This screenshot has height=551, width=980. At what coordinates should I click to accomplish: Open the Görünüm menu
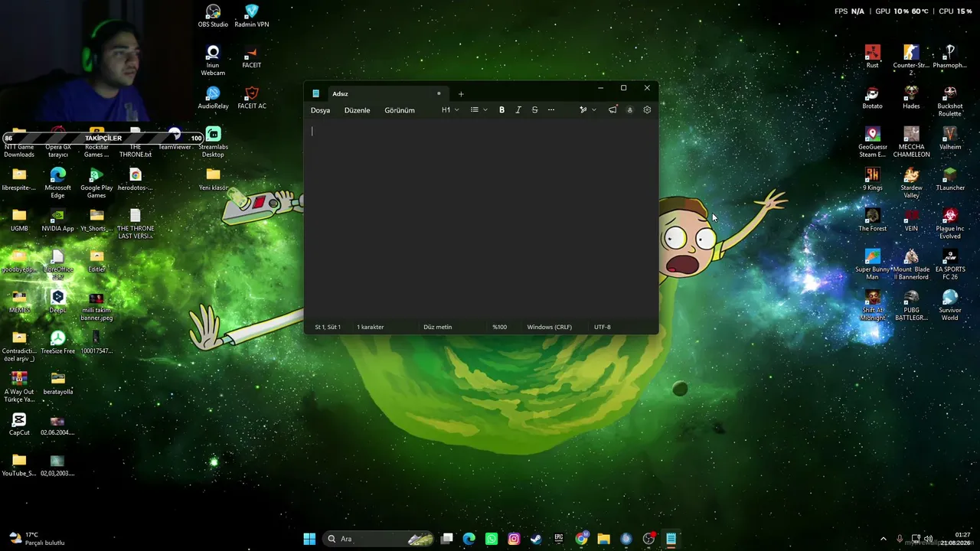400,110
